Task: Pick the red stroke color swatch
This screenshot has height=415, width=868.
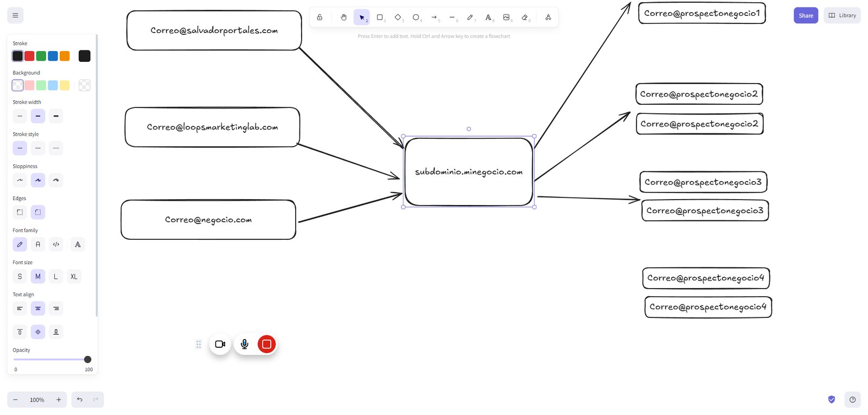Action: 29,56
